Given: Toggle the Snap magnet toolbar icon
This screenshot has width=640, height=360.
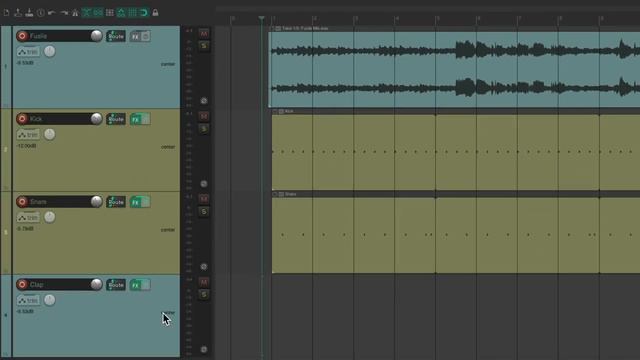Looking at the screenshot, I should tap(144, 13).
